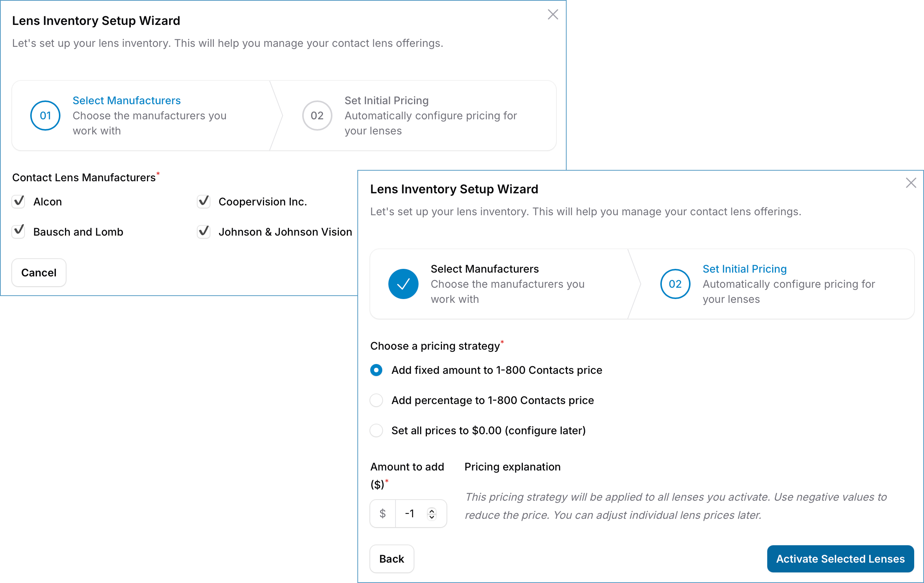Click the grey step 02 circle icon
Screen dimensions: 924x583
click(317, 116)
